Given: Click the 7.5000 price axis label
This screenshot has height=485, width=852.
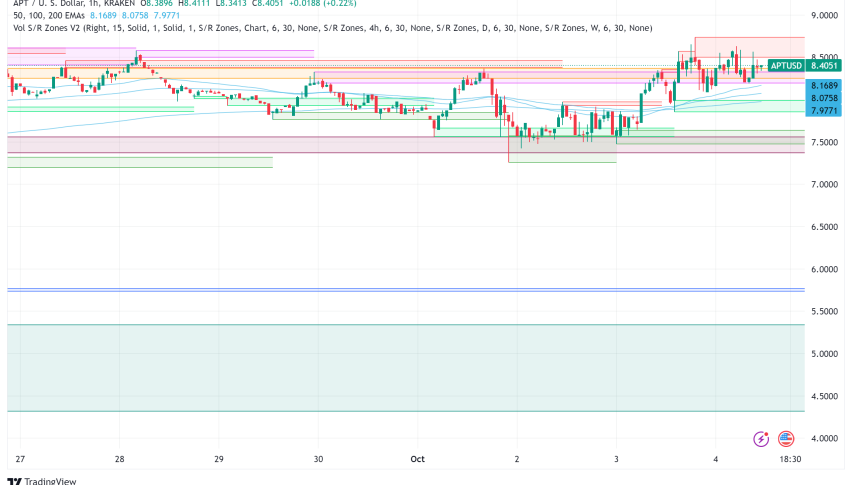Looking at the screenshot, I should click(824, 142).
